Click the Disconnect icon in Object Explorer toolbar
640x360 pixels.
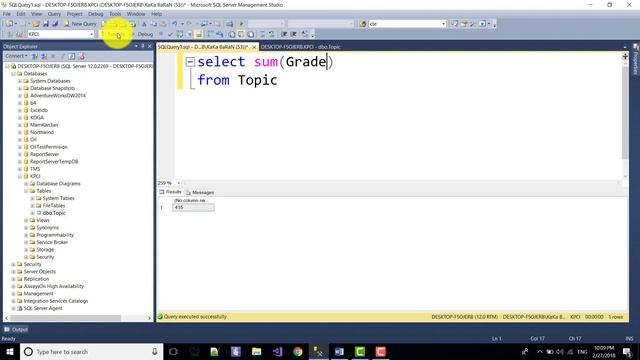pyautogui.click(x=44, y=56)
